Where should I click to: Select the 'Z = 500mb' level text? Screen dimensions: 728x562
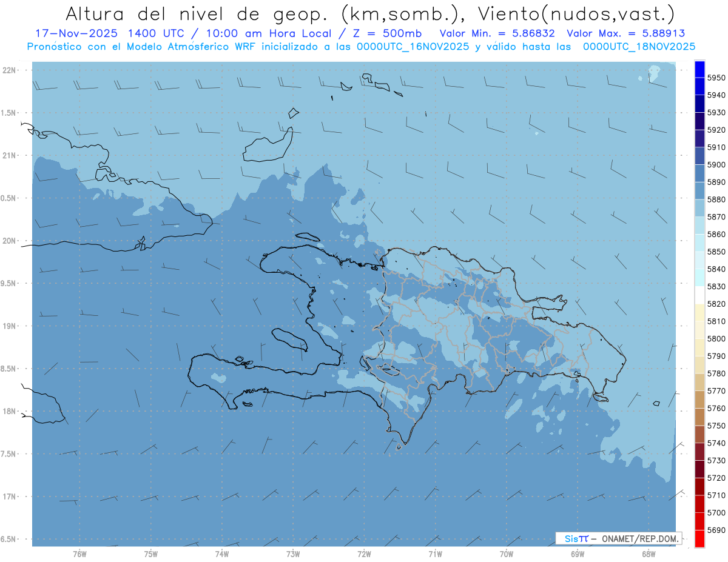383,33
